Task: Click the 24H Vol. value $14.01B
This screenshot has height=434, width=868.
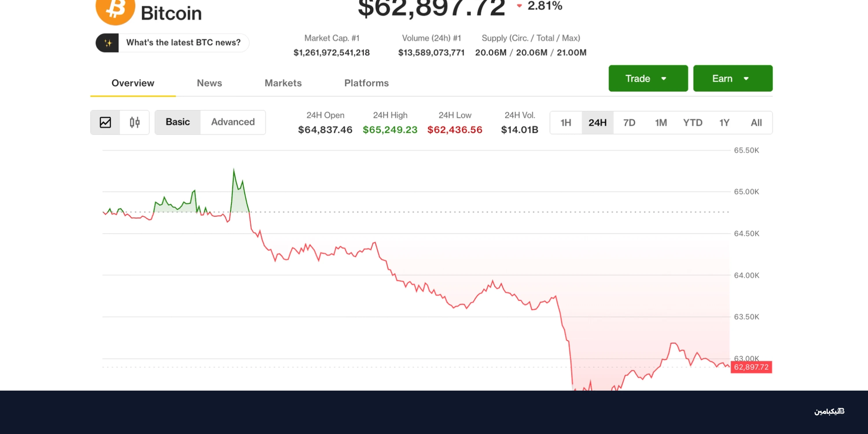Action: click(x=520, y=130)
